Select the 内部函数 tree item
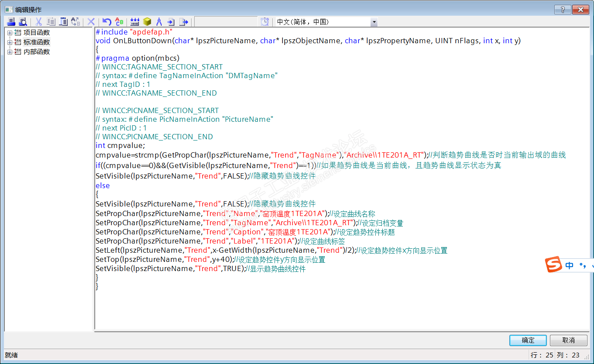 (37, 52)
